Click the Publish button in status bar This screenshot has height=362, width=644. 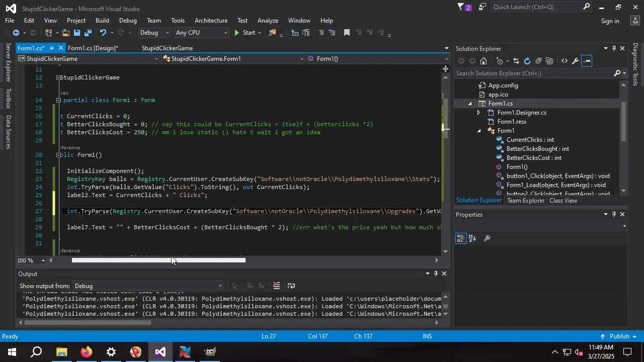coord(618,336)
